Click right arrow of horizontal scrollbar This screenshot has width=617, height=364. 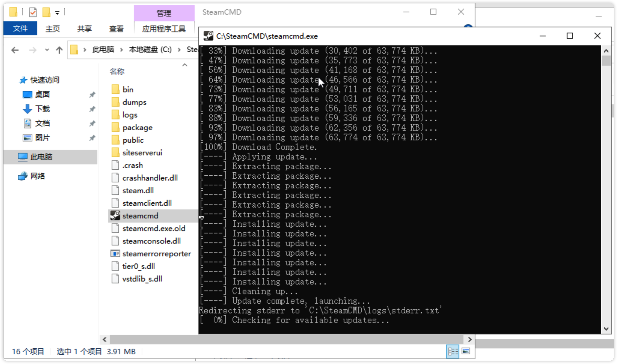470,339
